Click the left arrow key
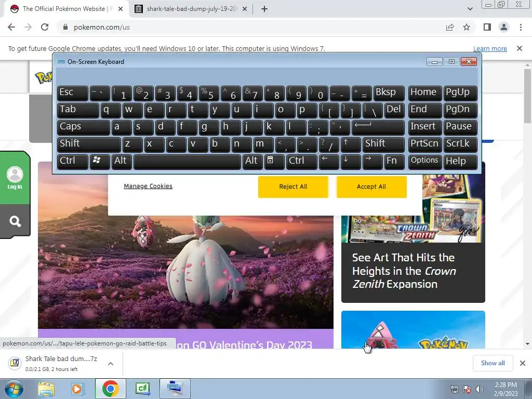This screenshot has height=399, width=532. point(329,162)
